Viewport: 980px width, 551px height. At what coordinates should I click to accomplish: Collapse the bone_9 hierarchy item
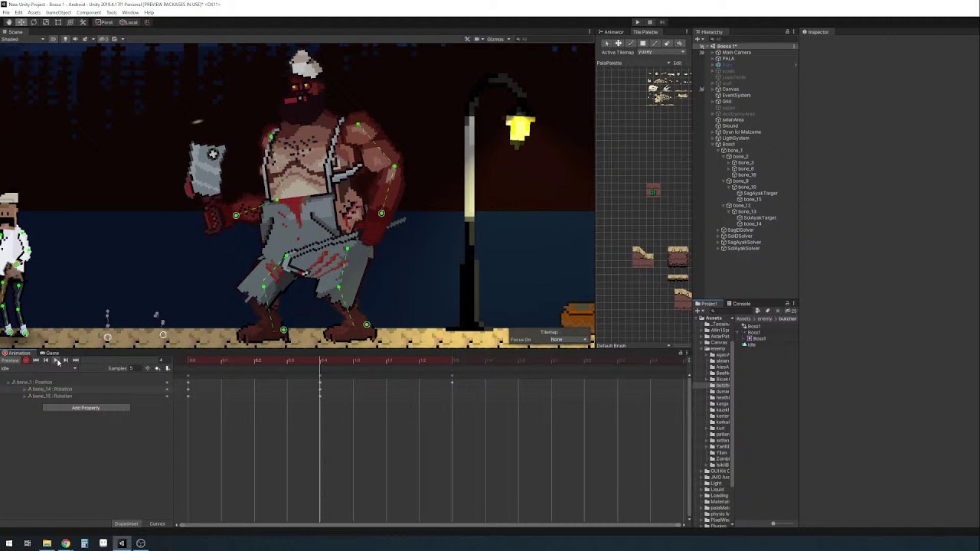724,181
